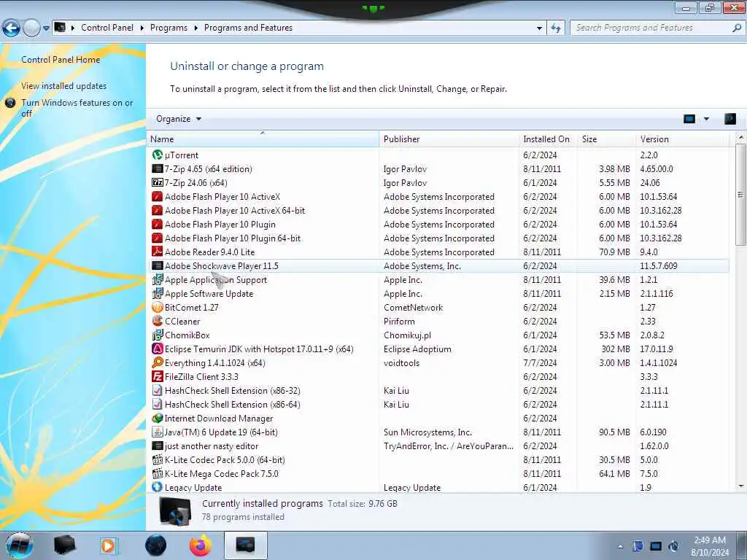Click the scrollbar down arrow
Viewport: 747px width, 560px height.
point(740,486)
